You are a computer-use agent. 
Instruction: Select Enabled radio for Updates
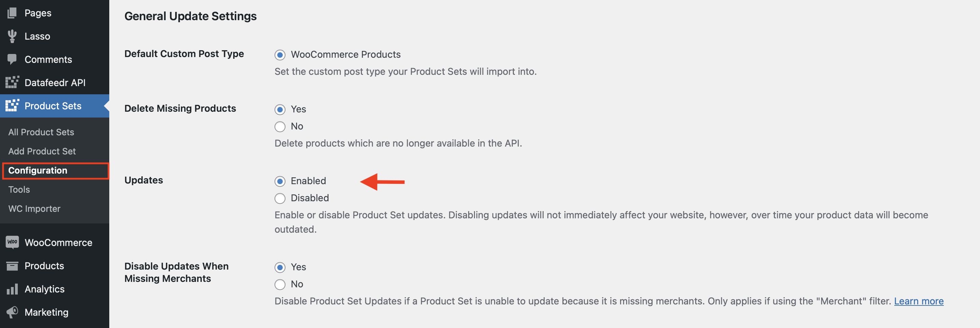280,181
